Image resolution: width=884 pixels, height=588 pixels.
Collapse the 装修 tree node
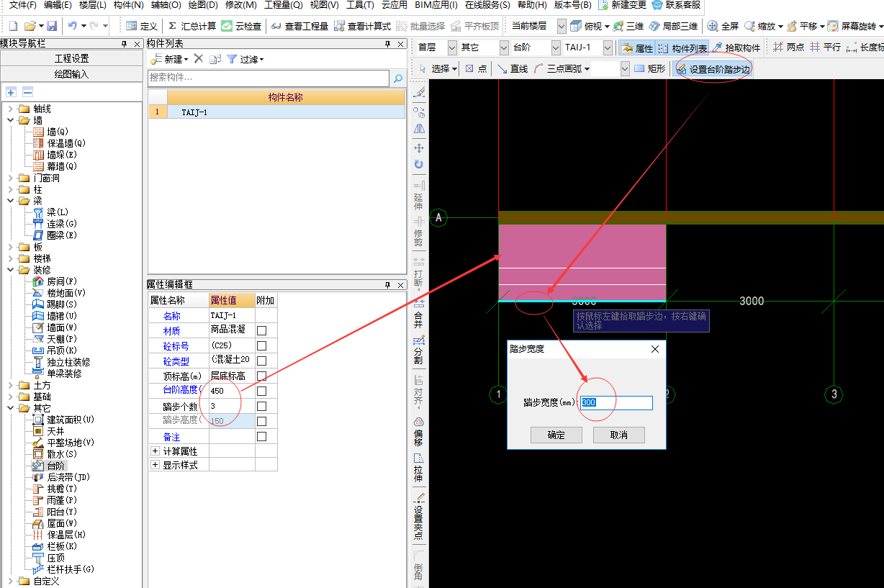(10, 270)
